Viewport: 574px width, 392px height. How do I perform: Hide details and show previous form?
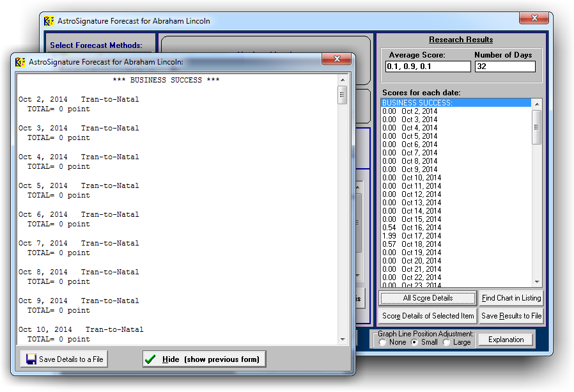pyautogui.click(x=205, y=359)
